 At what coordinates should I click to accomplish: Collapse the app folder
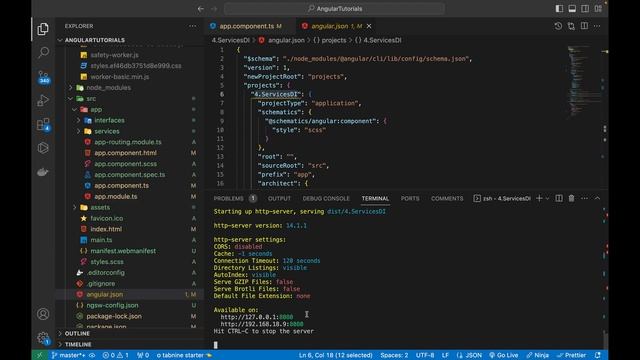(x=96, y=109)
